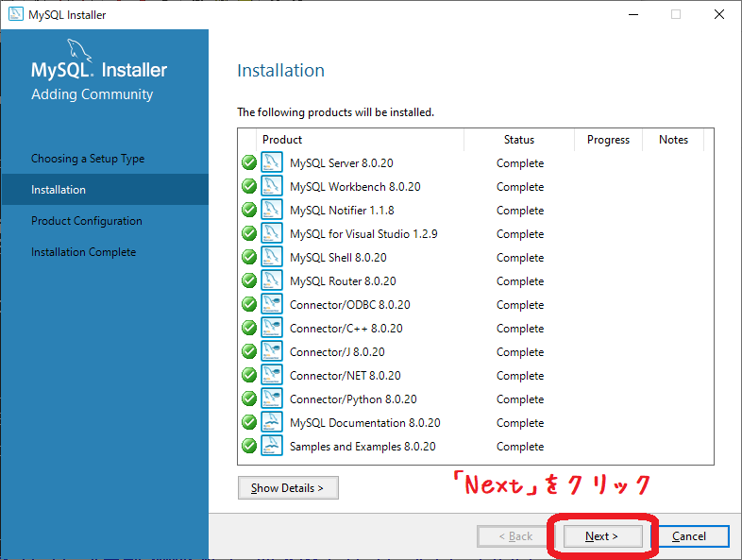Viewport: 742px width, 560px height.
Task: Click Complete status of Connector/Python row
Action: click(x=520, y=399)
